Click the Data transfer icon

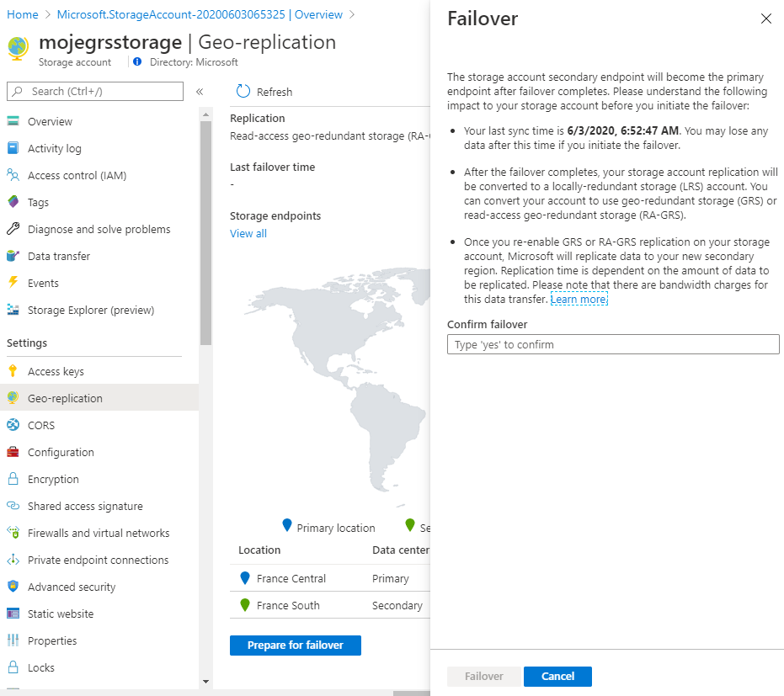pyautogui.click(x=13, y=256)
